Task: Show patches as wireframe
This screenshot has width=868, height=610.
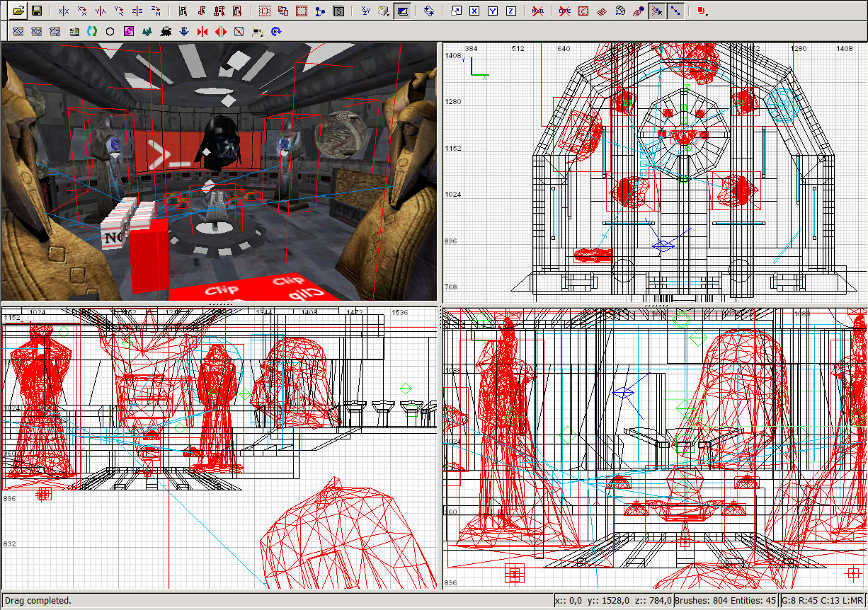Action: pos(602,11)
